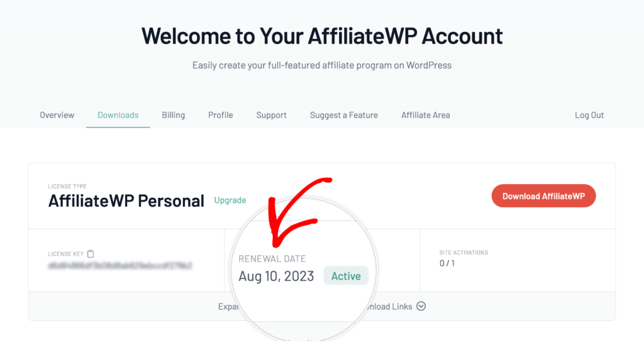Click the Welcome to Your AffiliateWP Account heading
The image size is (644, 341).
(x=322, y=36)
